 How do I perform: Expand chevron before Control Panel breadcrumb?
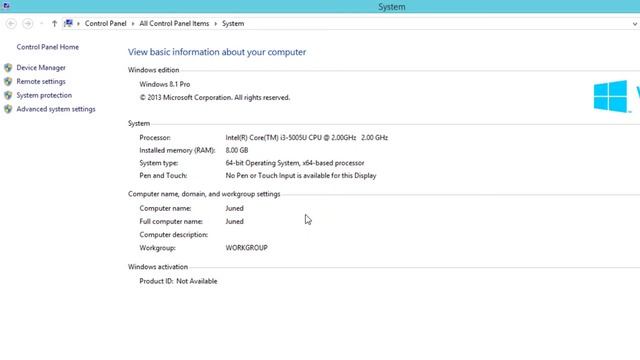[x=78, y=24]
